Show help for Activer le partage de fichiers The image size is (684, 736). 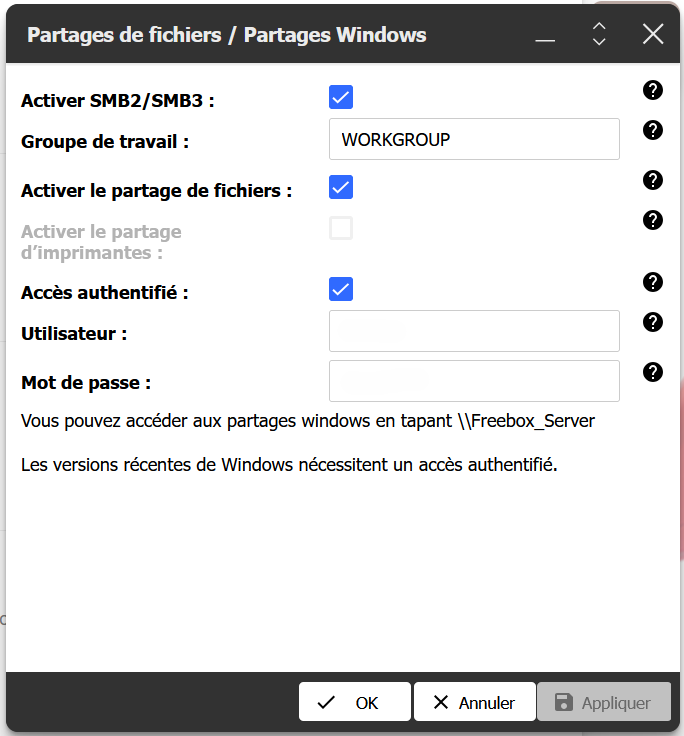pos(653,180)
